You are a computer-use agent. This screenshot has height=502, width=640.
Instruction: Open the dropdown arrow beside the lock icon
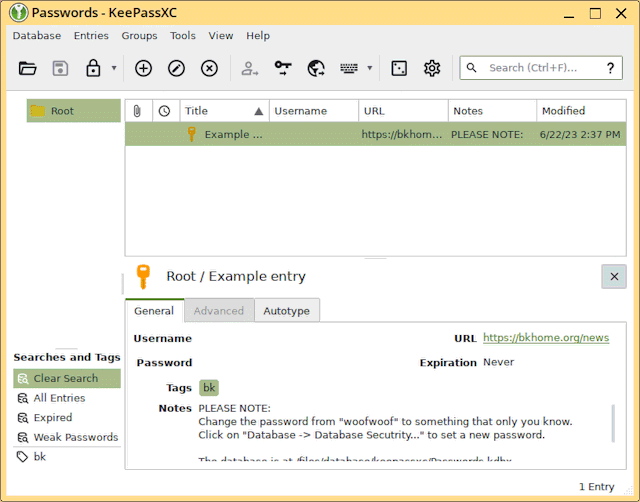114,68
